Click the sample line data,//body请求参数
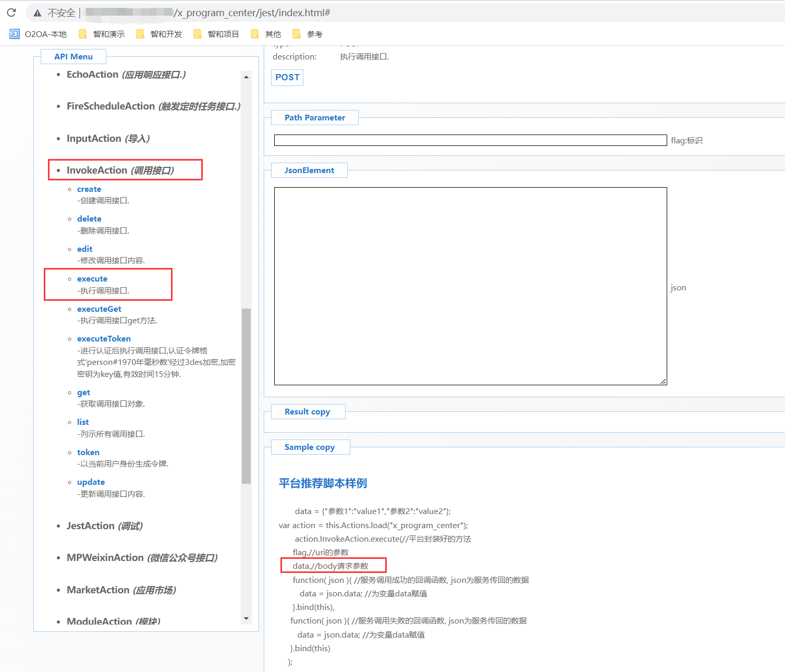The image size is (785, 672). (330, 566)
